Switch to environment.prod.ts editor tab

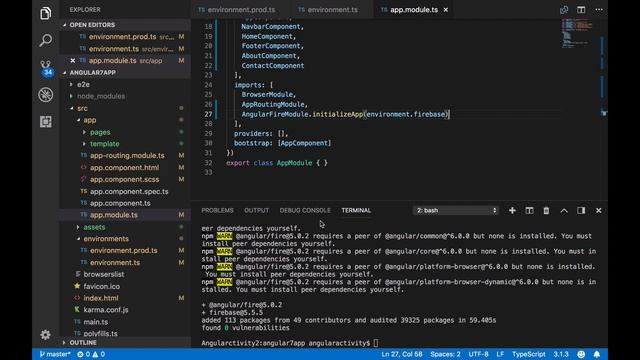tap(241, 10)
